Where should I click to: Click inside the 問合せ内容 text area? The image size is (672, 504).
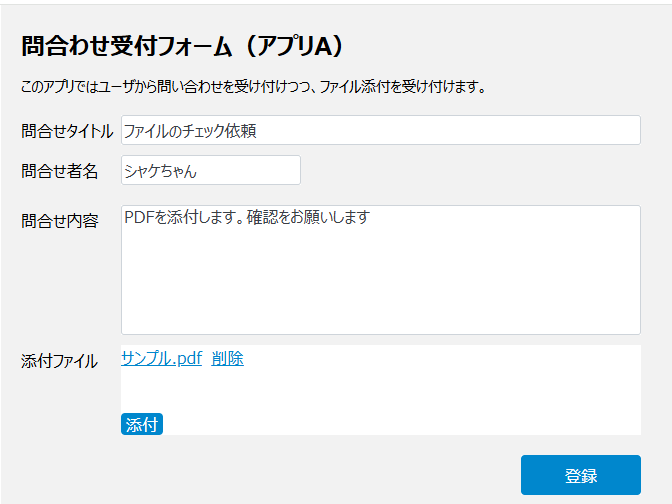(x=380, y=270)
